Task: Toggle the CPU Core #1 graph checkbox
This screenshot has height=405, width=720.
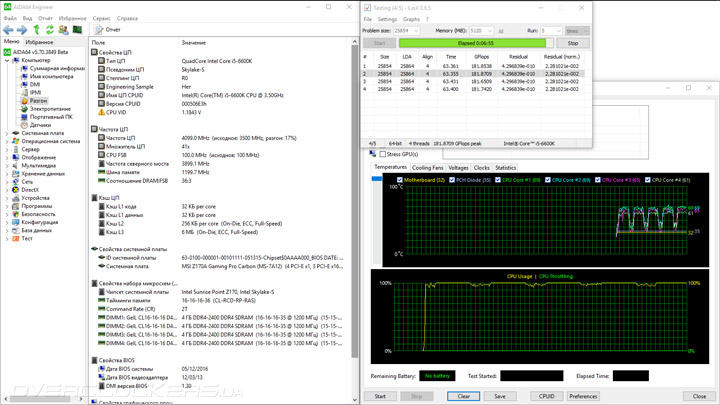Action: tap(500, 180)
